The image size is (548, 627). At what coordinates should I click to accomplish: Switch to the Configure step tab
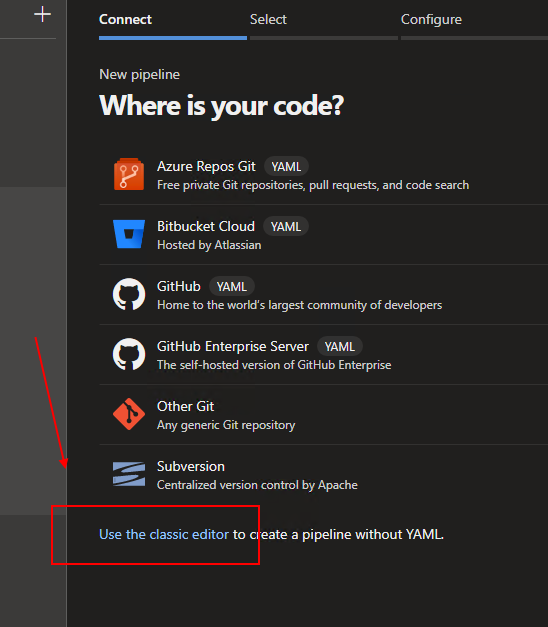click(x=431, y=19)
